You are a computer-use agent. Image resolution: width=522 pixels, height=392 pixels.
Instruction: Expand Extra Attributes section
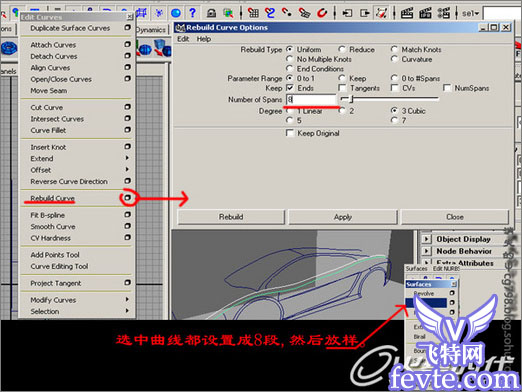tap(426, 262)
